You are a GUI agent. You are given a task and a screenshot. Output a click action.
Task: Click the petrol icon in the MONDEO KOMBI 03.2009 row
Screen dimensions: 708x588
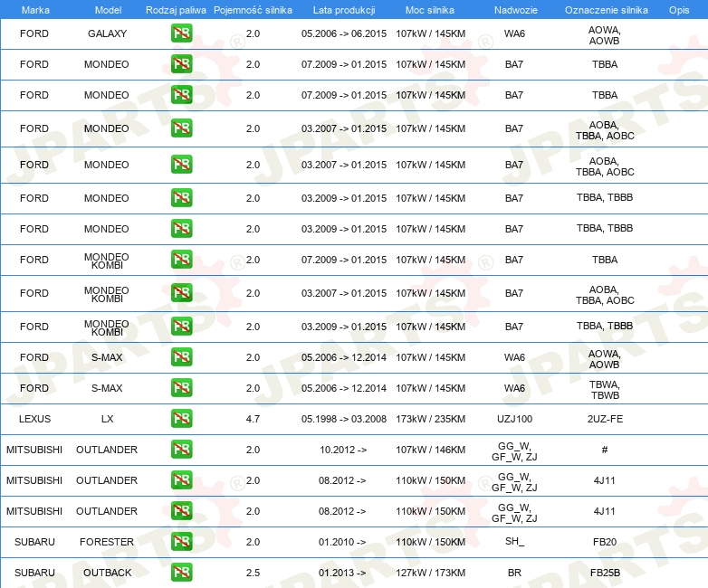pos(181,327)
